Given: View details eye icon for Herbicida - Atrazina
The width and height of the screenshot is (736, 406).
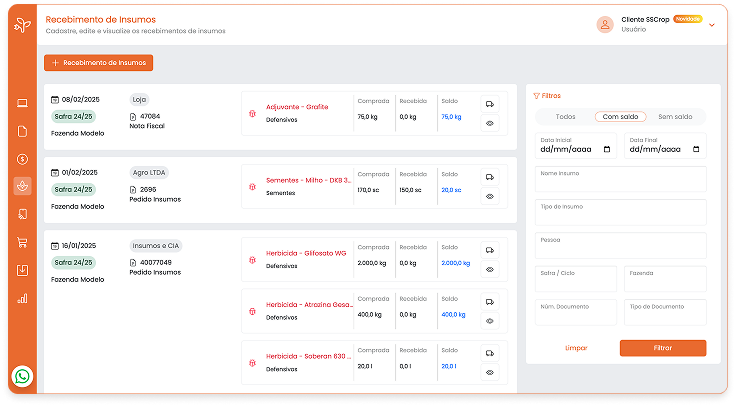Looking at the screenshot, I should (x=490, y=321).
